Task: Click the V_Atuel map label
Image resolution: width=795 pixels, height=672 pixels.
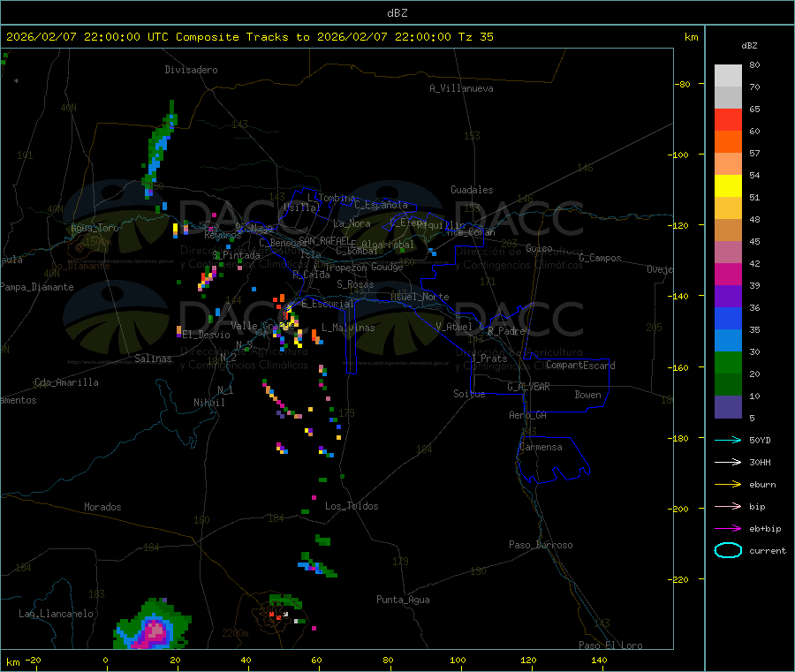Action: (454, 327)
